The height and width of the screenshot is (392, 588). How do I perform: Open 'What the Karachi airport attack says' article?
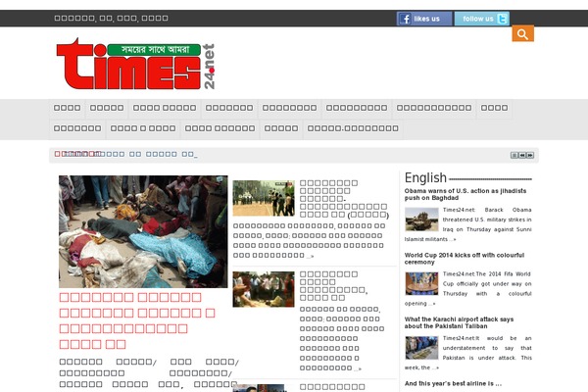point(459,322)
